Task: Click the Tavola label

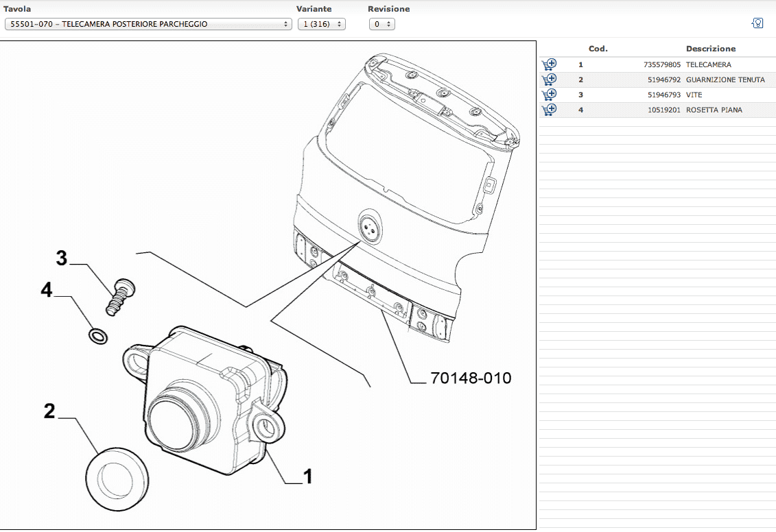Action: click(17, 9)
